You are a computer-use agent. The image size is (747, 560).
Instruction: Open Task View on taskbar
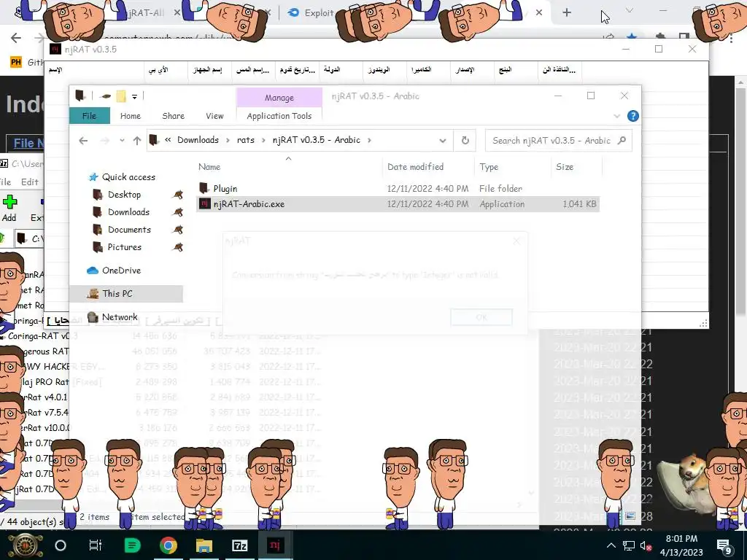tap(96, 545)
